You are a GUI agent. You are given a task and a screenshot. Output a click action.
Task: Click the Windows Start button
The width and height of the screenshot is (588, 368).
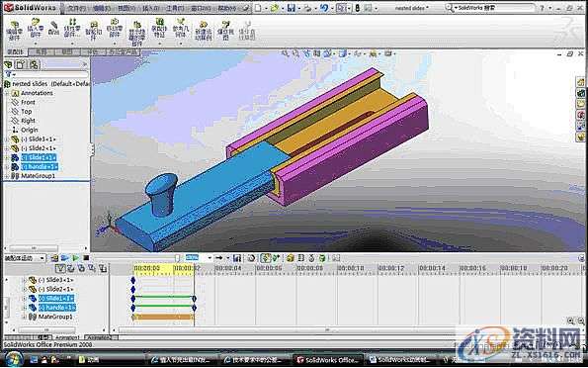click(x=14, y=359)
